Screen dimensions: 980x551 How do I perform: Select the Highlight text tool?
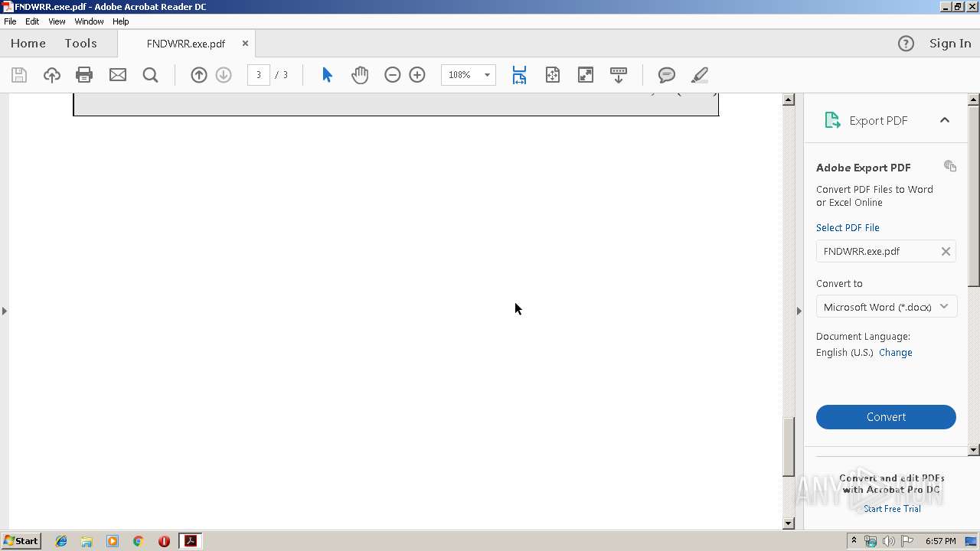coord(700,75)
